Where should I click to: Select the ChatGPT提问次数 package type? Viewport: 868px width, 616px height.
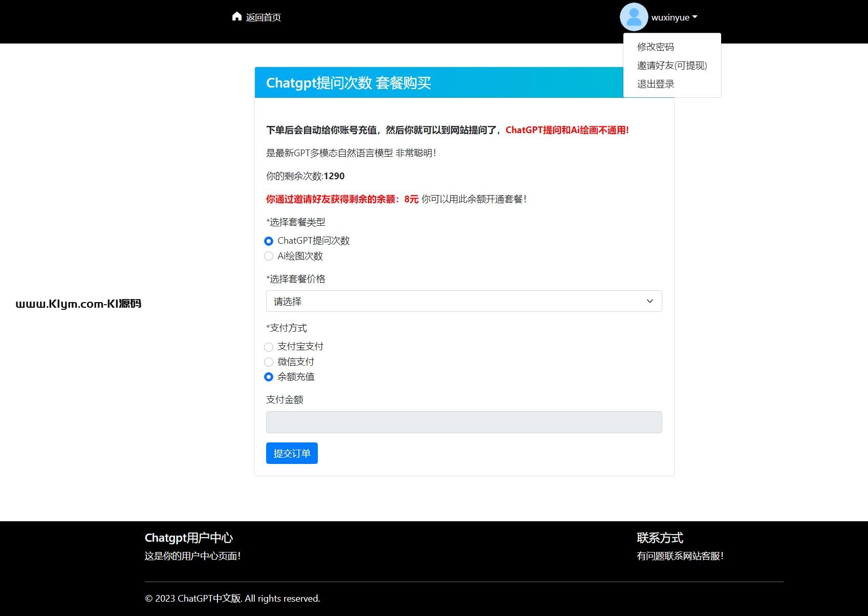pos(269,241)
